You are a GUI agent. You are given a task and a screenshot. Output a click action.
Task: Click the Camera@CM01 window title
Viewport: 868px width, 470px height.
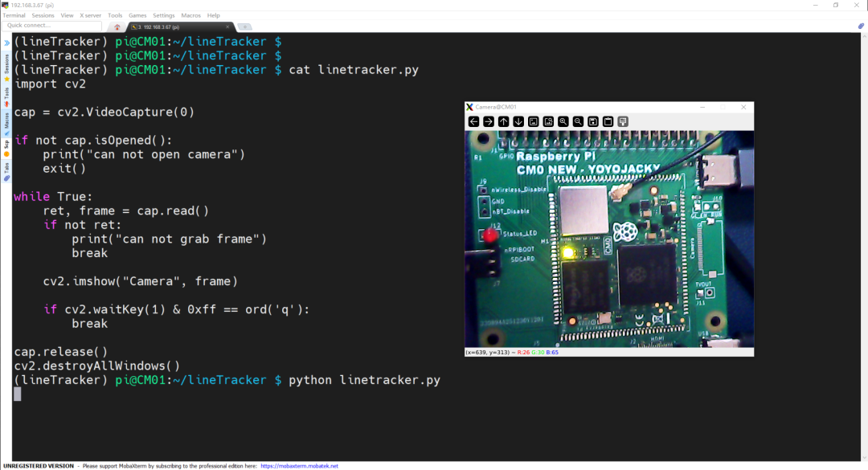pyautogui.click(x=496, y=107)
